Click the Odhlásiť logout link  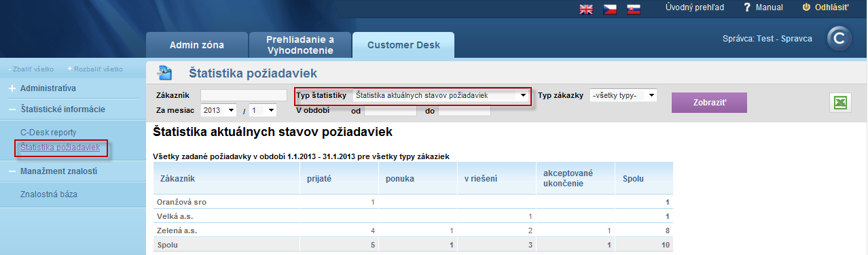[x=826, y=7]
